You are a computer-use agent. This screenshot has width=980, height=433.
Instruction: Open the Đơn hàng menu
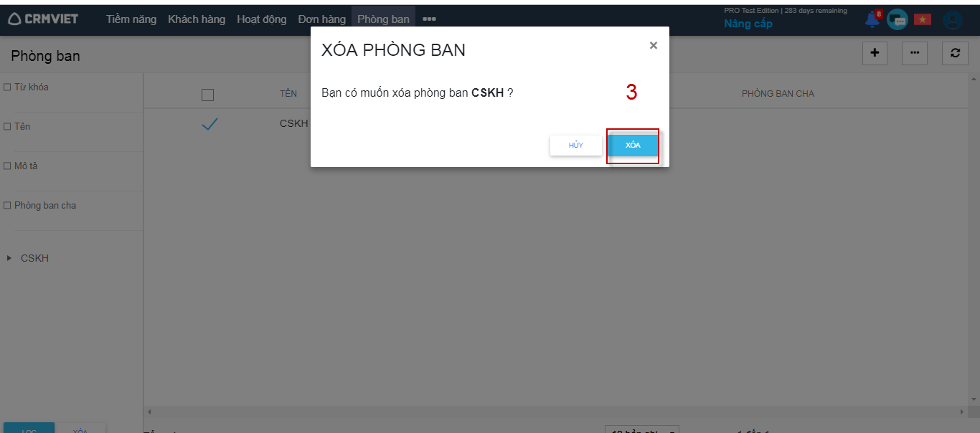[x=322, y=19]
